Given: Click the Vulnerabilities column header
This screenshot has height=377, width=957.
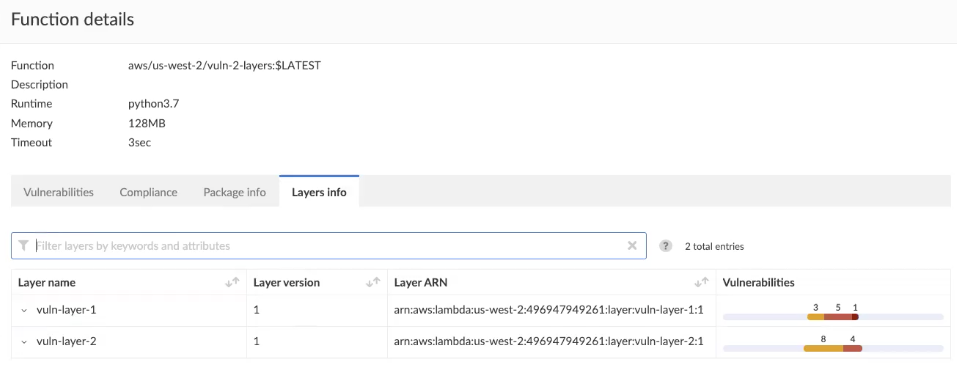Looking at the screenshot, I should point(759,282).
